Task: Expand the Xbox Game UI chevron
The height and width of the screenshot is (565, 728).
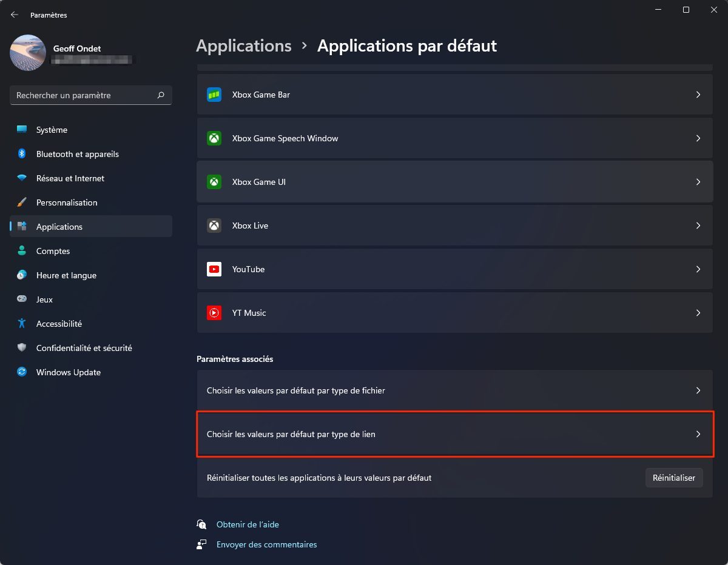Action: (x=698, y=182)
